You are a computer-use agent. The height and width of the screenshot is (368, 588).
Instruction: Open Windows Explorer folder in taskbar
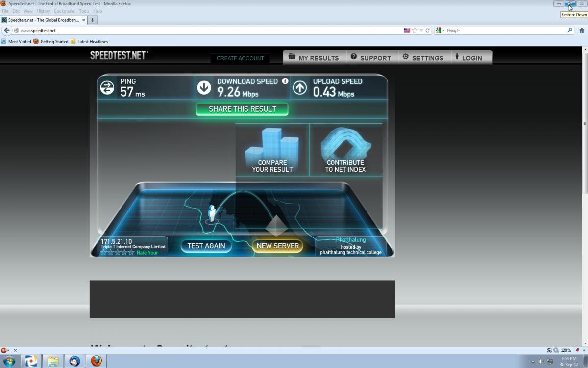53,361
